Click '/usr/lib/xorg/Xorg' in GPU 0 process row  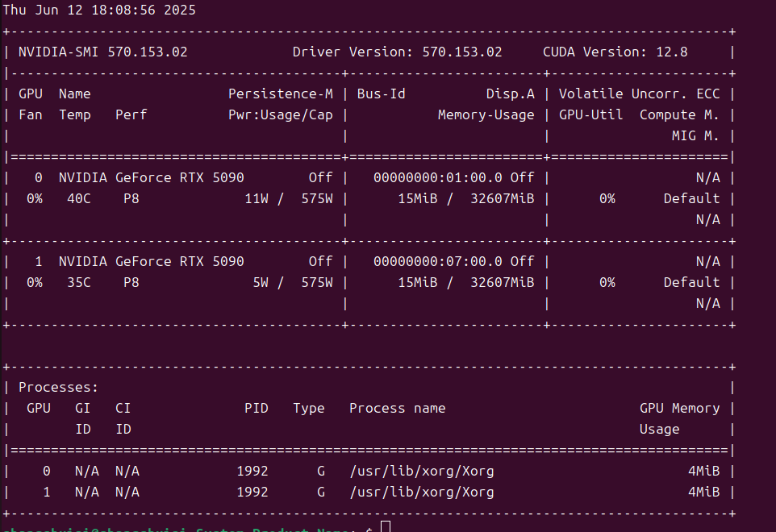tap(422, 472)
